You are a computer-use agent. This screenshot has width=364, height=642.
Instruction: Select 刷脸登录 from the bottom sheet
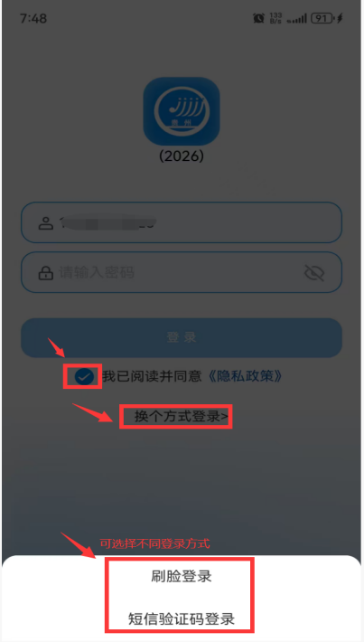tap(182, 577)
